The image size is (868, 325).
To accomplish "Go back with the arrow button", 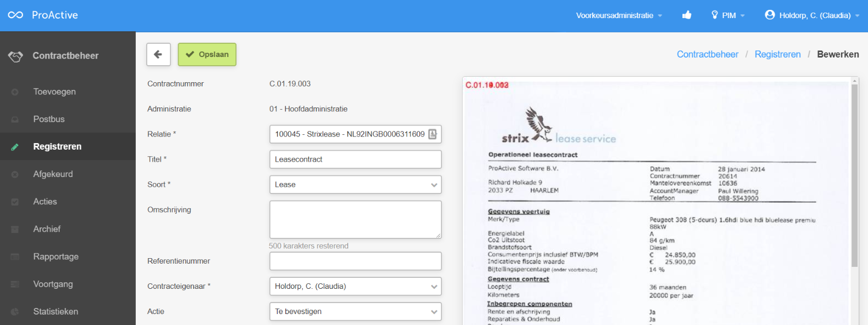I will coord(158,54).
